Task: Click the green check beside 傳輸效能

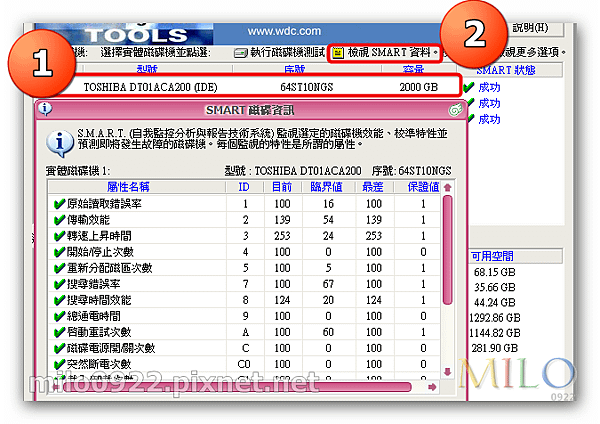Action: click(59, 220)
